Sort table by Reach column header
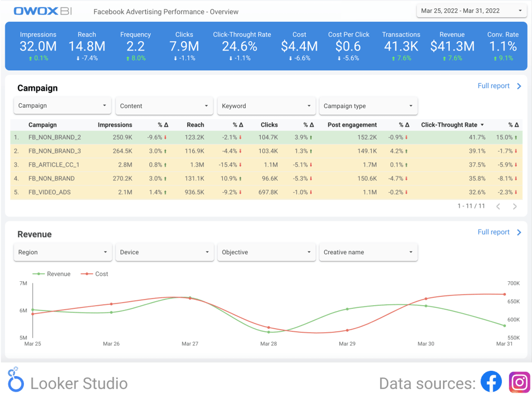 195,125
